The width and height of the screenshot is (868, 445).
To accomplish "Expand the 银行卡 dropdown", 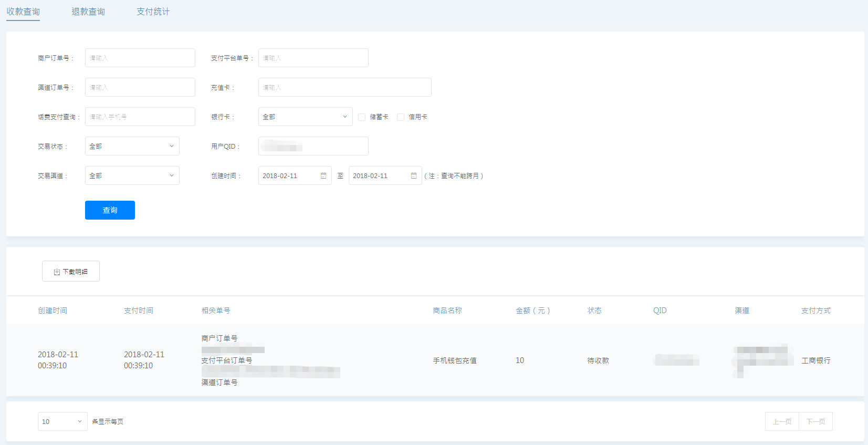I will [x=305, y=117].
